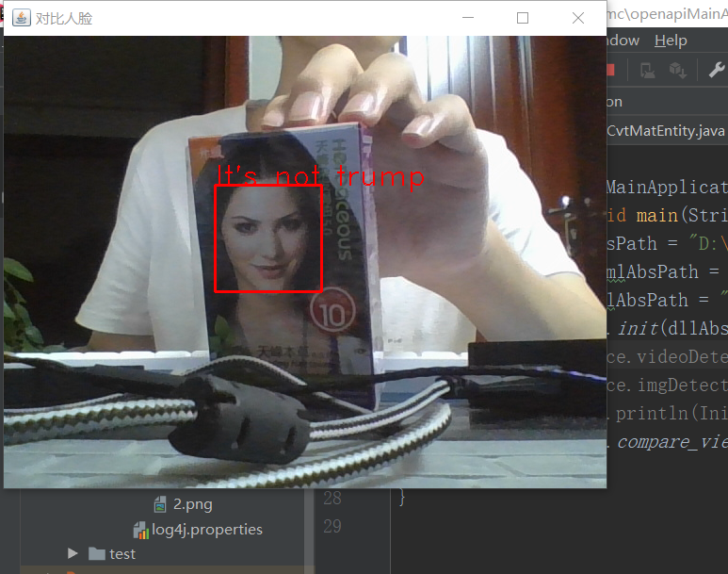728x574 pixels.
Task: Click the 'mlAbsPath' variable in code
Action: [x=653, y=272]
